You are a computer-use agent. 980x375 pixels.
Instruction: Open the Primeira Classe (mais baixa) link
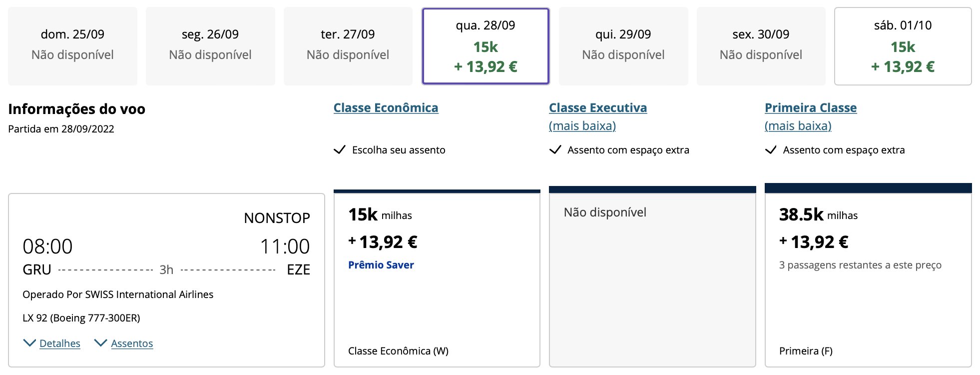(x=811, y=116)
